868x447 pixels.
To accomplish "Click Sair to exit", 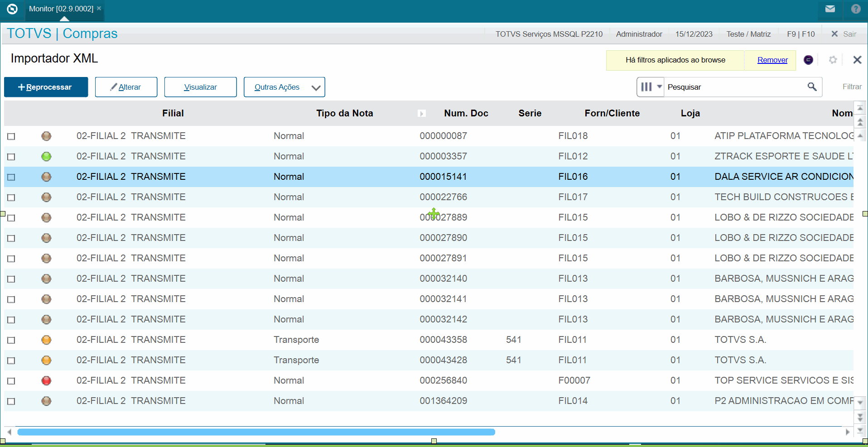I will [x=844, y=34].
